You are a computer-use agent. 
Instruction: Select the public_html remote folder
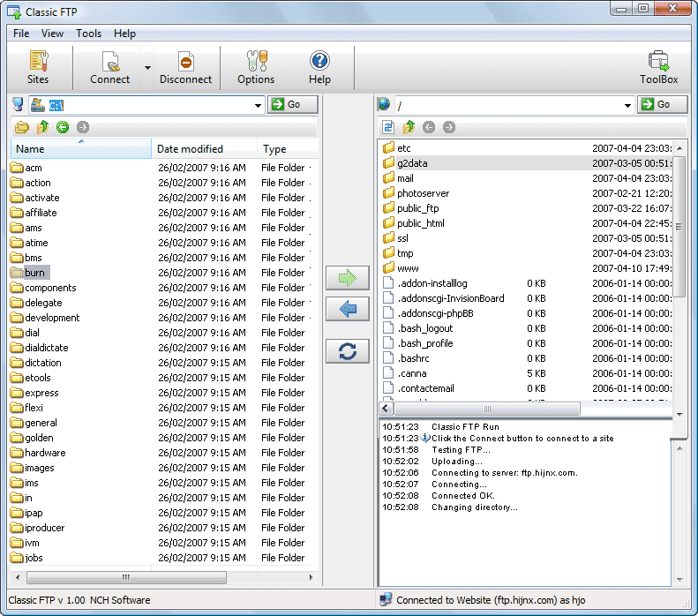tap(420, 223)
